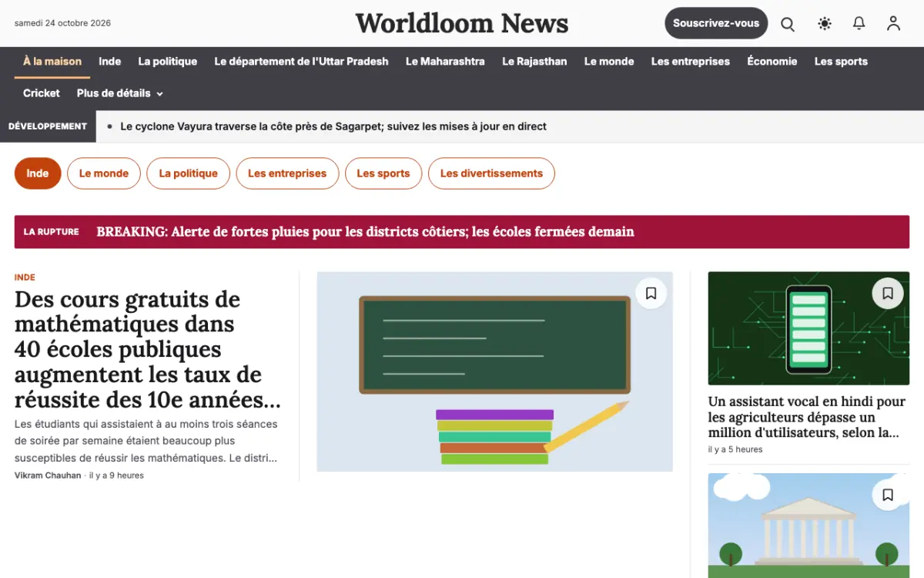Open Le Rajasthan section
The width and height of the screenshot is (924, 578).
click(x=534, y=62)
